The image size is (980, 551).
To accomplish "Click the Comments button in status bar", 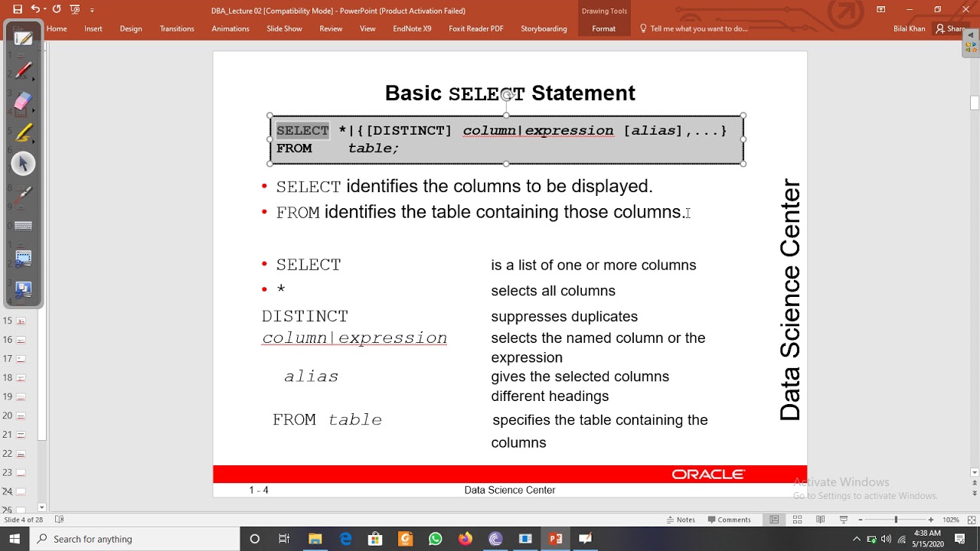I will click(x=728, y=520).
